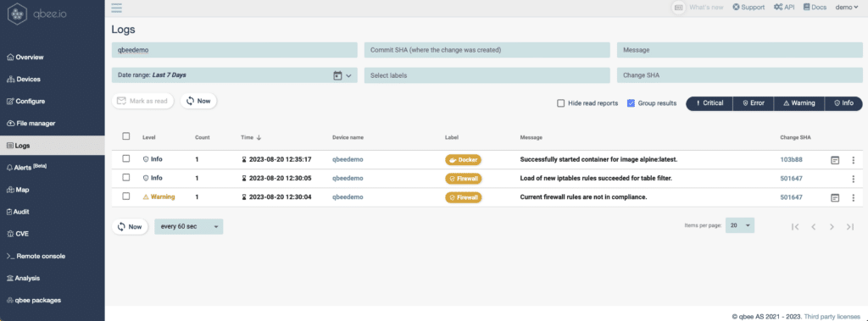Viewport: 868px width, 321px height.
Task: Open Remote console in sidebar
Action: (52, 257)
